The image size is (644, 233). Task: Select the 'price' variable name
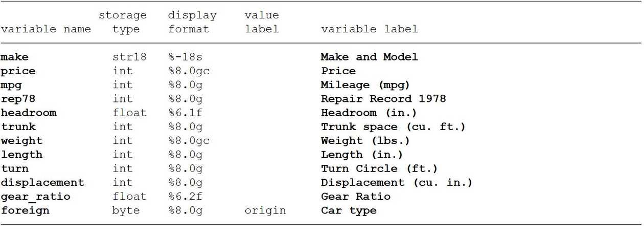(18, 71)
